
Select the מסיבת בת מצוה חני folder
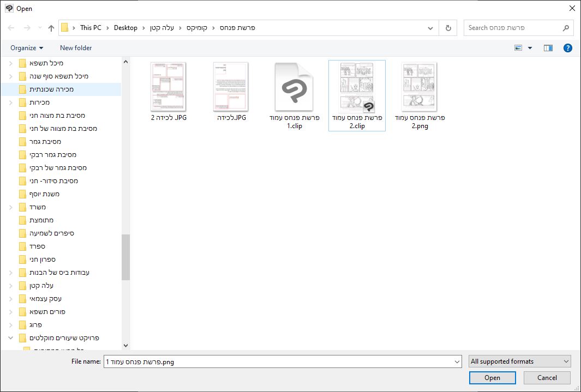pyautogui.click(x=57, y=116)
